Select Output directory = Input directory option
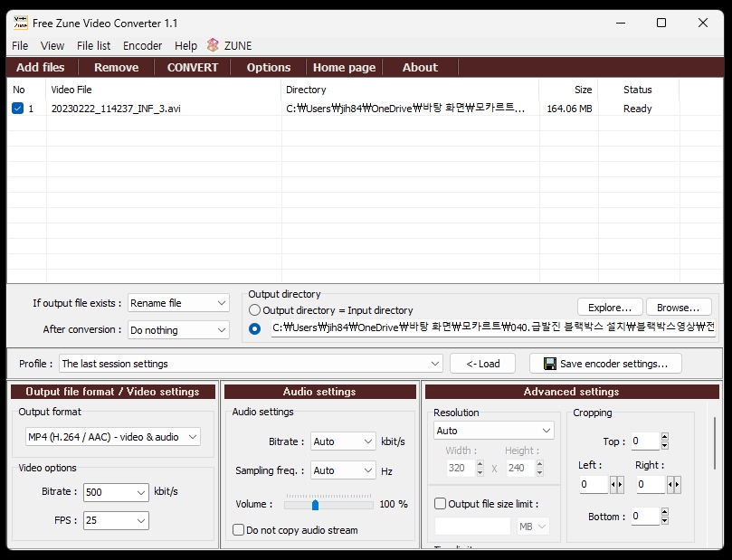The width and height of the screenshot is (732, 560). [x=254, y=310]
